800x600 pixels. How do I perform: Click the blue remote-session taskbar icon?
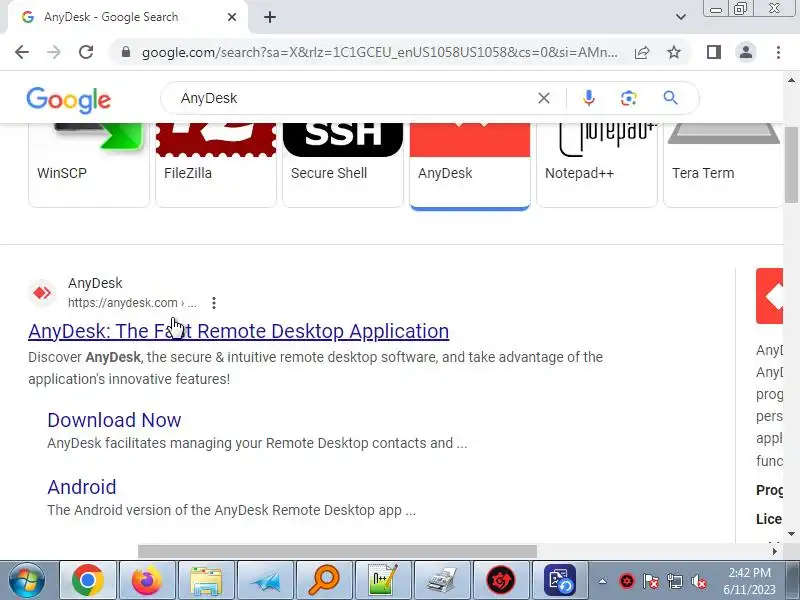tap(560, 580)
